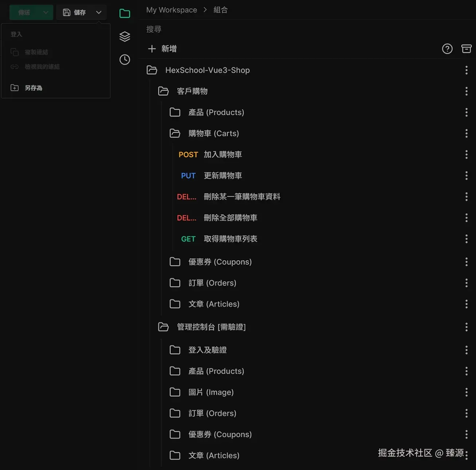Click the 新增 button to add new
Image resolution: width=476 pixels, height=470 pixels.
tap(163, 48)
